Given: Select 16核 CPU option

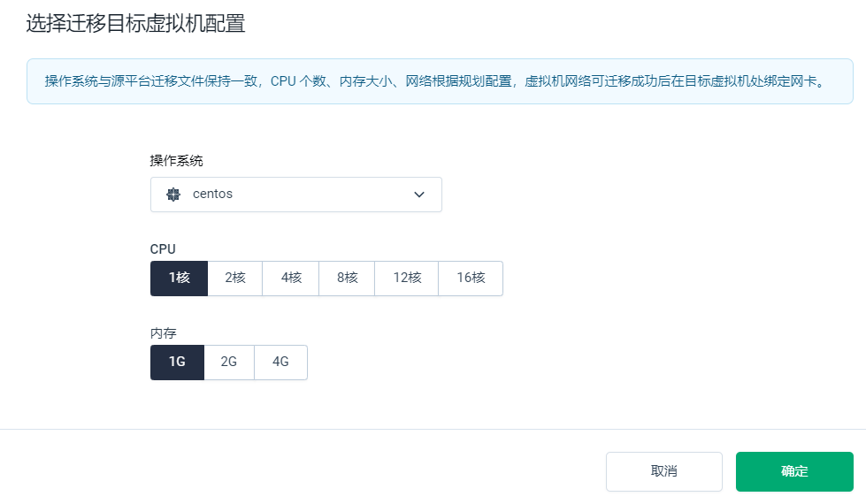Looking at the screenshot, I should (x=471, y=278).
